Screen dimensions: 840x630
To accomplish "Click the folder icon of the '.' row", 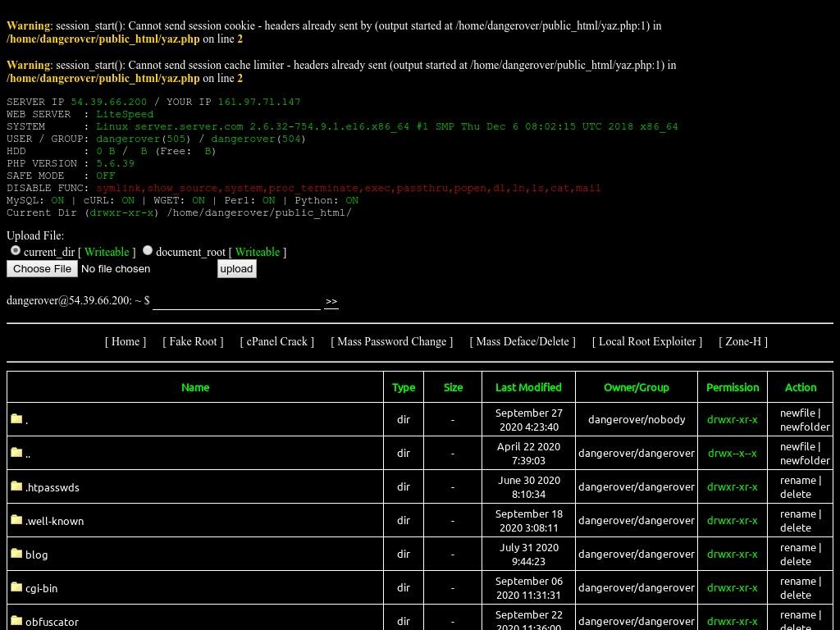I will tap(16, 418).
